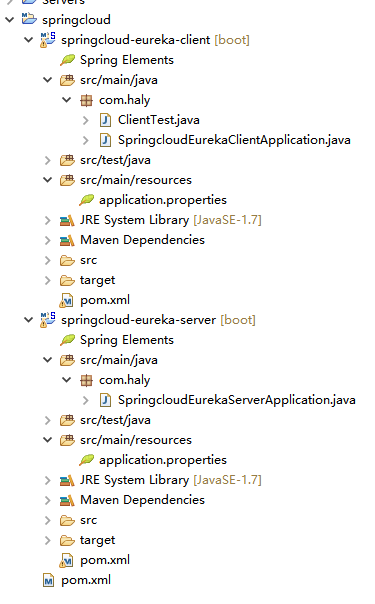Click Spring Elements leaf icon in eureka-client
This screenshot has width=375, height=604.
[x=67, y=60]
